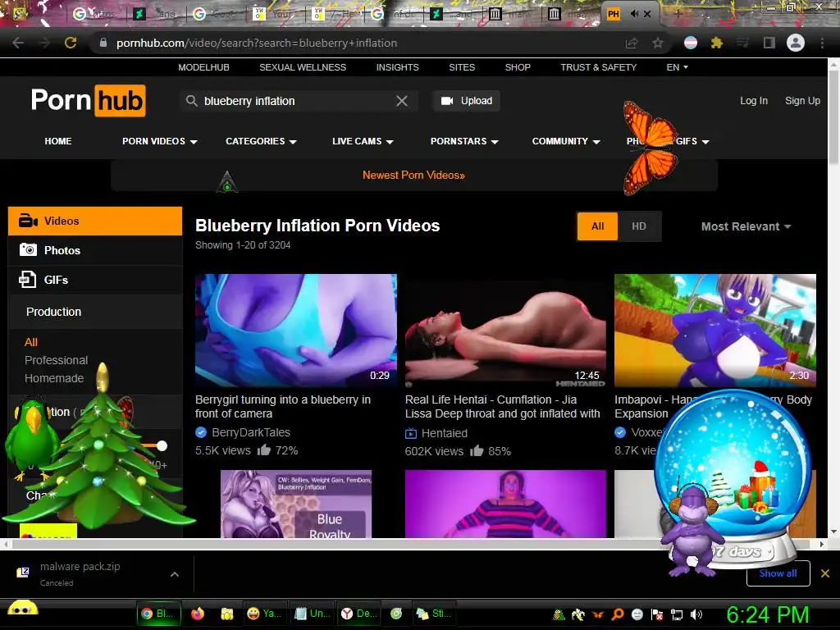840x630 pixels.
Task: Open the folder icon in the taskbar
Action: pos(227,614)
